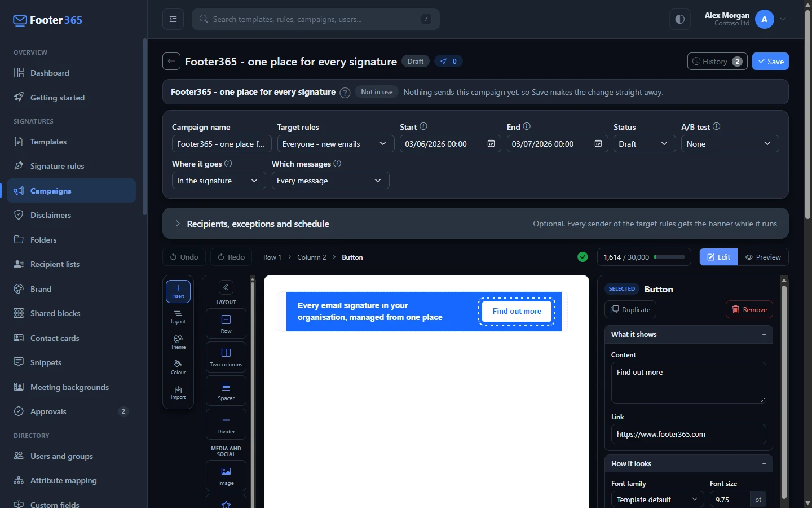This screenshot has height=508, width=812.
Task: Open the Which messages dropdown
Action: pos(330,181)
